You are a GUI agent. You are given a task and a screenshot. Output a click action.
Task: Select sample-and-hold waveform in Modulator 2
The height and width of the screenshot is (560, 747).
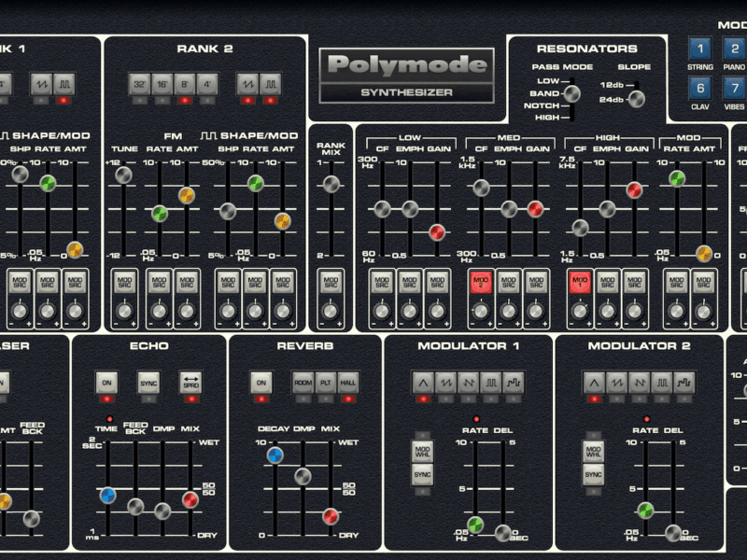pyautogui.click(x=684, y=383)
